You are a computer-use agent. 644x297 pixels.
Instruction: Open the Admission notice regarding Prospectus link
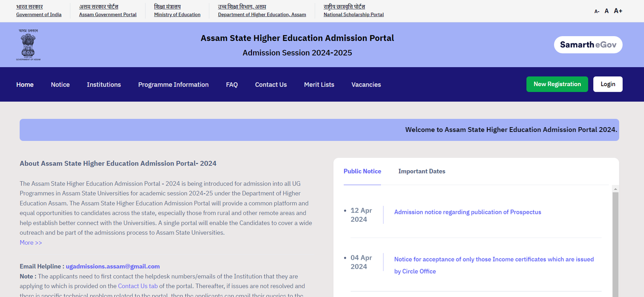468,212
